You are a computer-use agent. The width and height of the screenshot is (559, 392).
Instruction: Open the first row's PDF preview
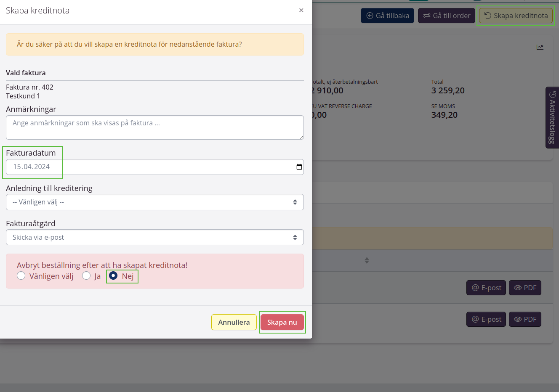point(525,288)
